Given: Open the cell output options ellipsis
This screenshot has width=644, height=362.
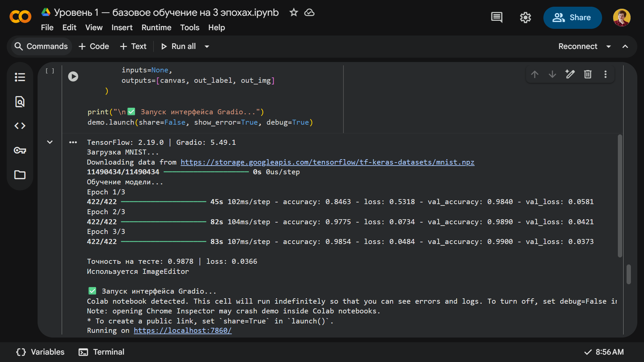Looking at the screenshot, I should click(x=73, y=142).
